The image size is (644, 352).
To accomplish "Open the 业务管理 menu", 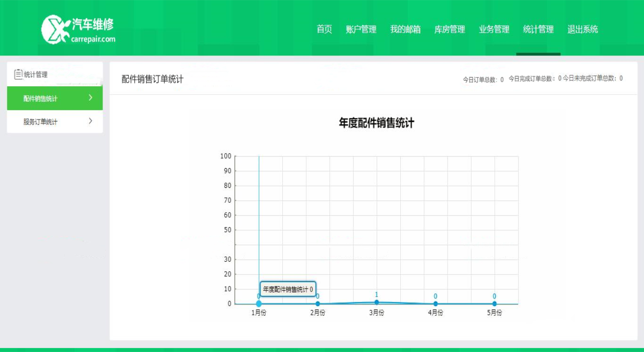I will coord(494,29).
